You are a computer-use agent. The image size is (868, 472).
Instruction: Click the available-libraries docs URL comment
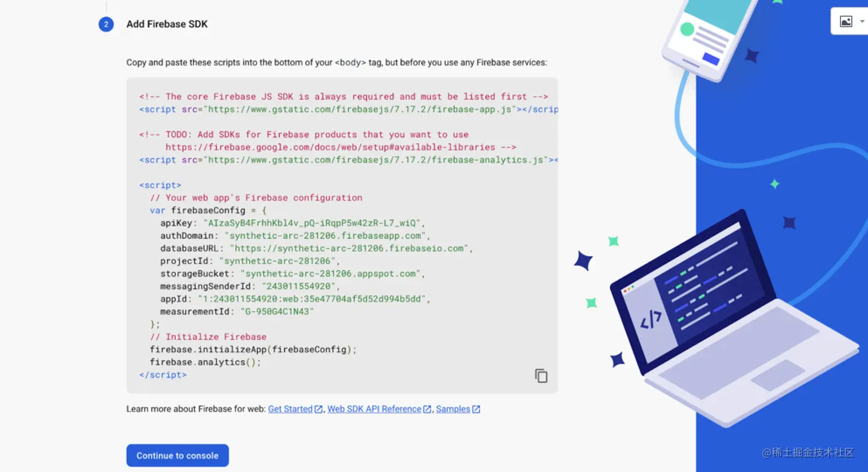(340, 147)
